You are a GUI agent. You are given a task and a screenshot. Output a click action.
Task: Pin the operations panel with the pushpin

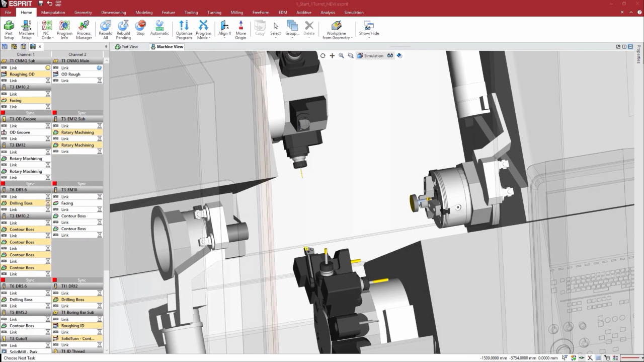pyautogui.click(x=106, y=46)
